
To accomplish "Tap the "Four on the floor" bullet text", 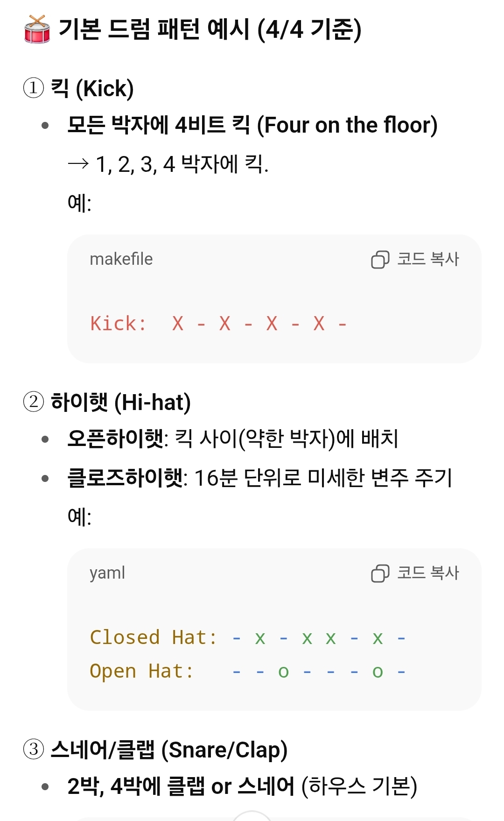I will click(x=252, y=125).
